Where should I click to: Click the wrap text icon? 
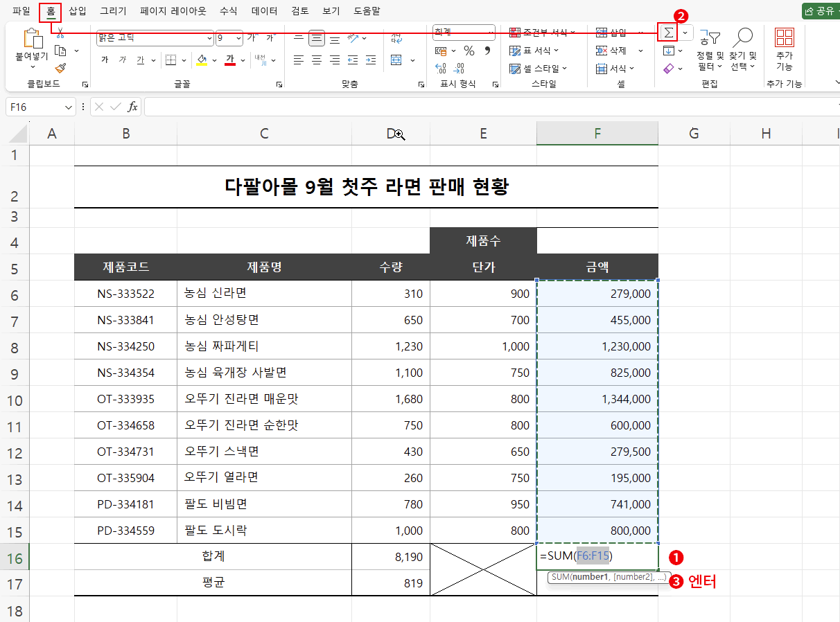click(x=396, y=38)
